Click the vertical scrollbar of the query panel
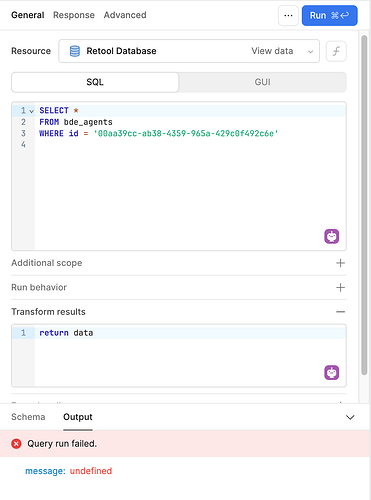Viewport: 371px width, 500px height. coord(364,205)
